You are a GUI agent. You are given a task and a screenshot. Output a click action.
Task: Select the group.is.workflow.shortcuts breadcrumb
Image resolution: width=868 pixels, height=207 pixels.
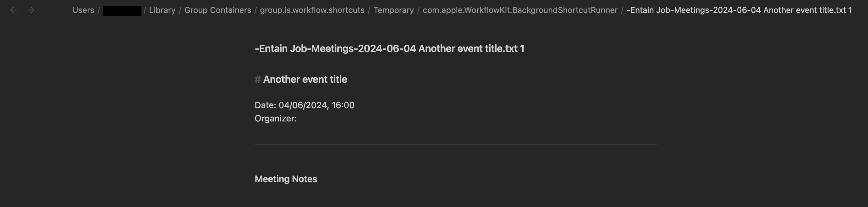click(x=312, y=10)
